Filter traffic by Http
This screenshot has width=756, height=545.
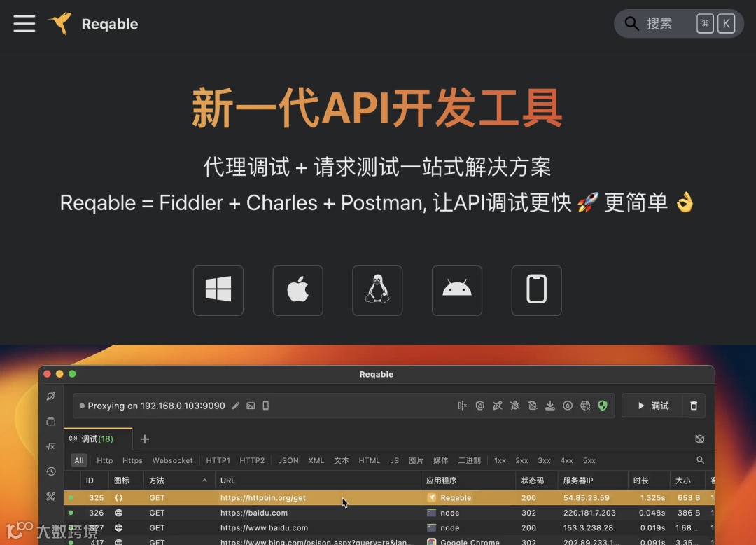(x=104, y=461)
